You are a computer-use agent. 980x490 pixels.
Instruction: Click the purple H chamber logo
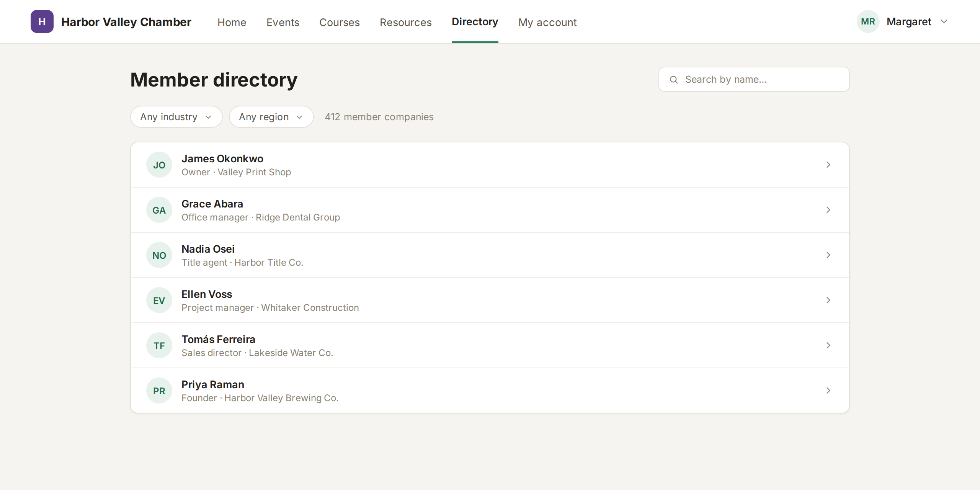pyautogui.click(x=42, y=21)
